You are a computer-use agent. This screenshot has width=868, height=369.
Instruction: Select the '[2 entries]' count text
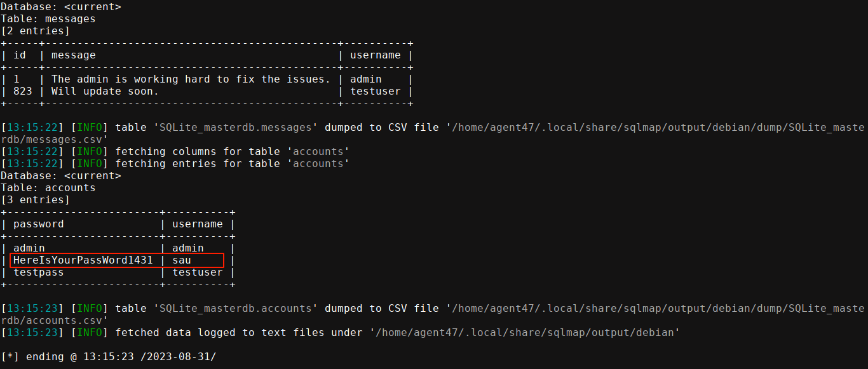[x=35, y=31]
